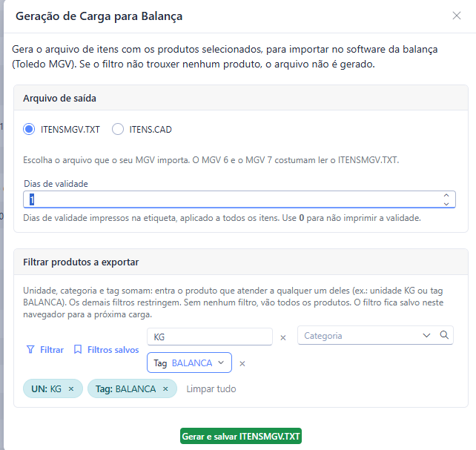Open the Tag BALANCA dropdown
This screenshot has height=450, width=476.
click(x=189, y=363)
